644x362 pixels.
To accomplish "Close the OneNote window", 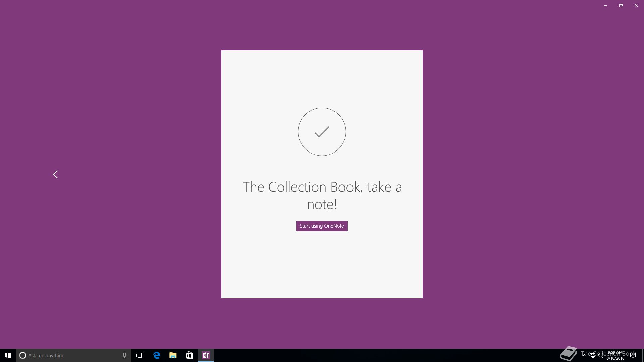I will coord(636,5).
